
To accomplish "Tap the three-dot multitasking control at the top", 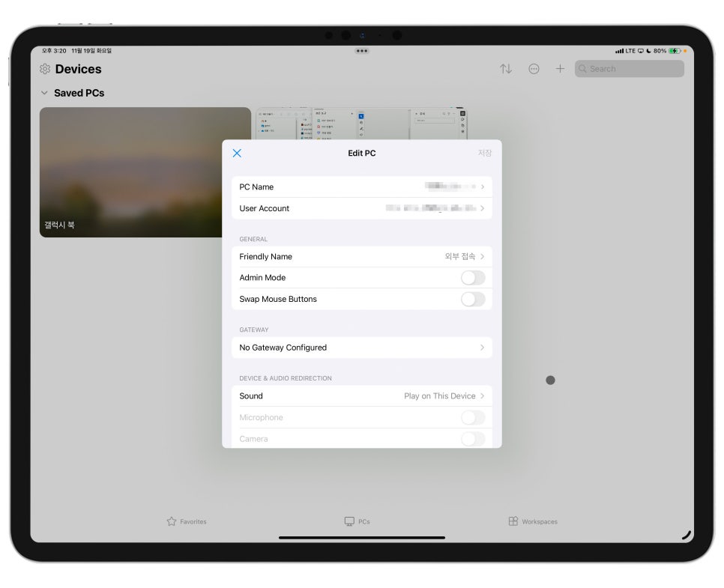I will 362,51.
